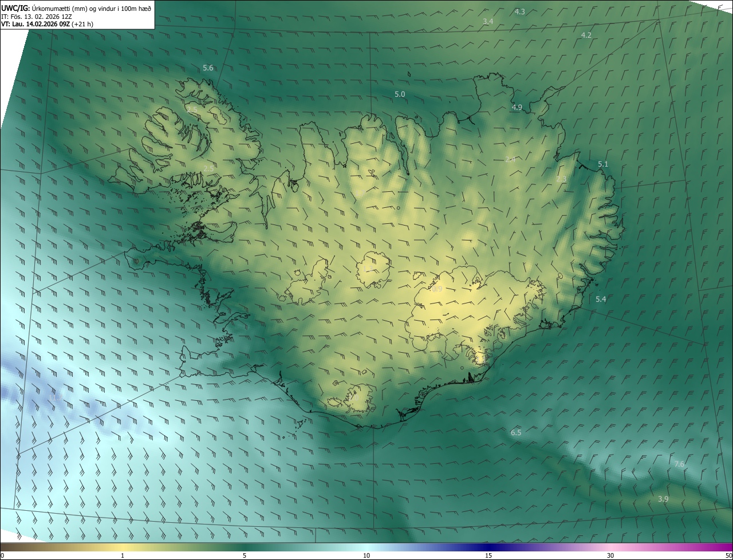Select the 30 tick on the color scale
The image size is (733, 560).
[x=610, y=555]
